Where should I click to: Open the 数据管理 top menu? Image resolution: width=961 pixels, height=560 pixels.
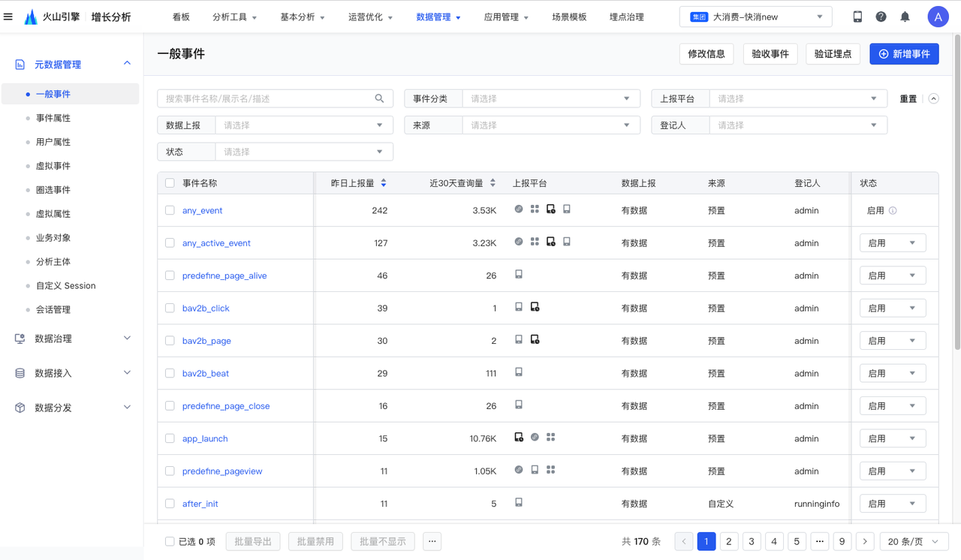click(x=438, y=17)
